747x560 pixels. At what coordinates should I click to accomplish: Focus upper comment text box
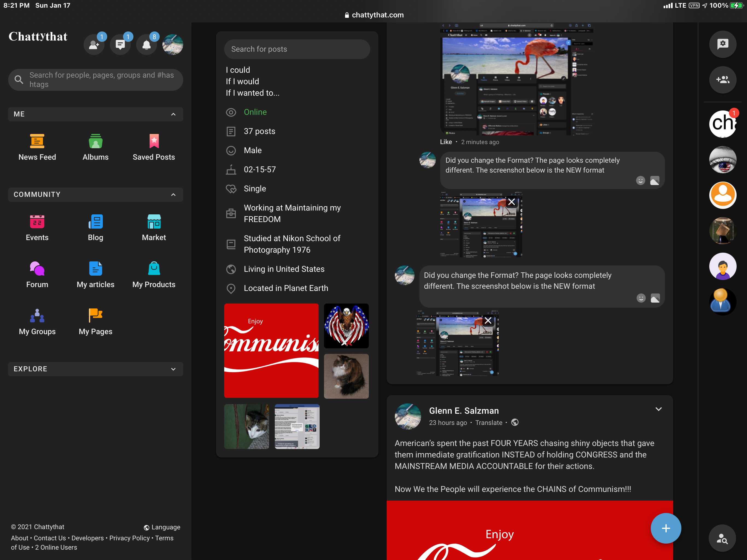pyautogui.click(x=552, y=170)
